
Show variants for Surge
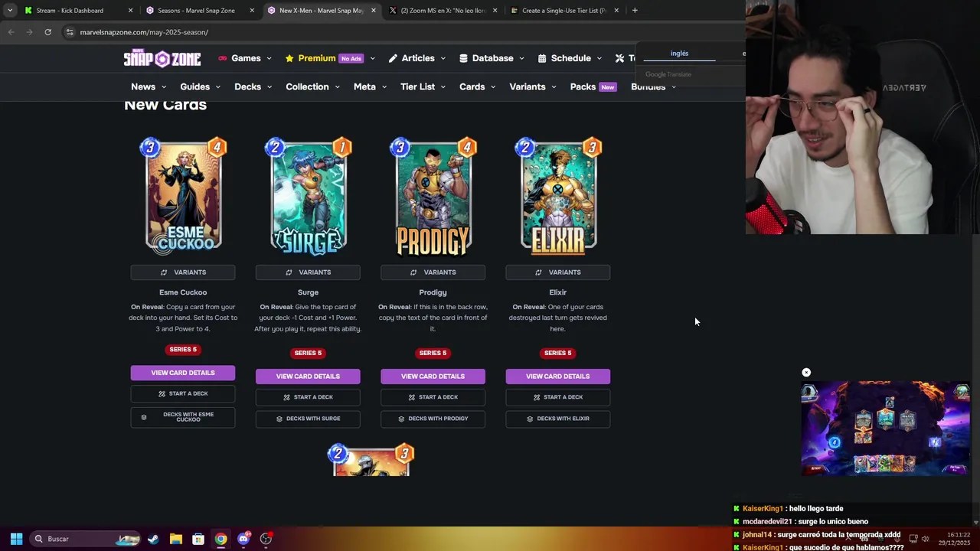pyautogui.click(x=308, y=272)
